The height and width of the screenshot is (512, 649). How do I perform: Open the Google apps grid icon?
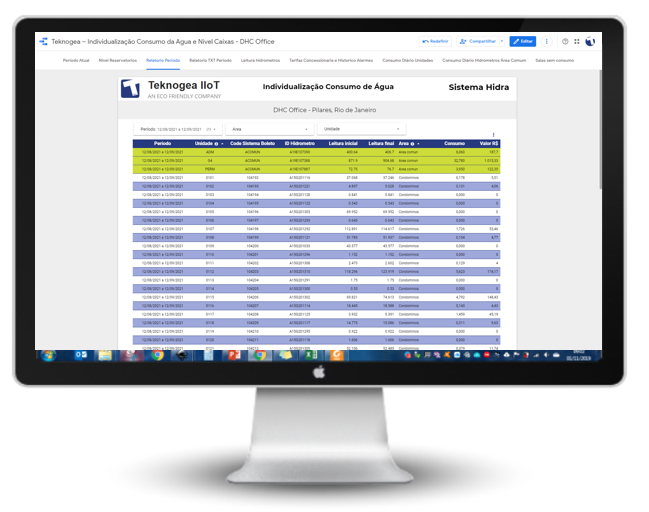tap(577, 41)
